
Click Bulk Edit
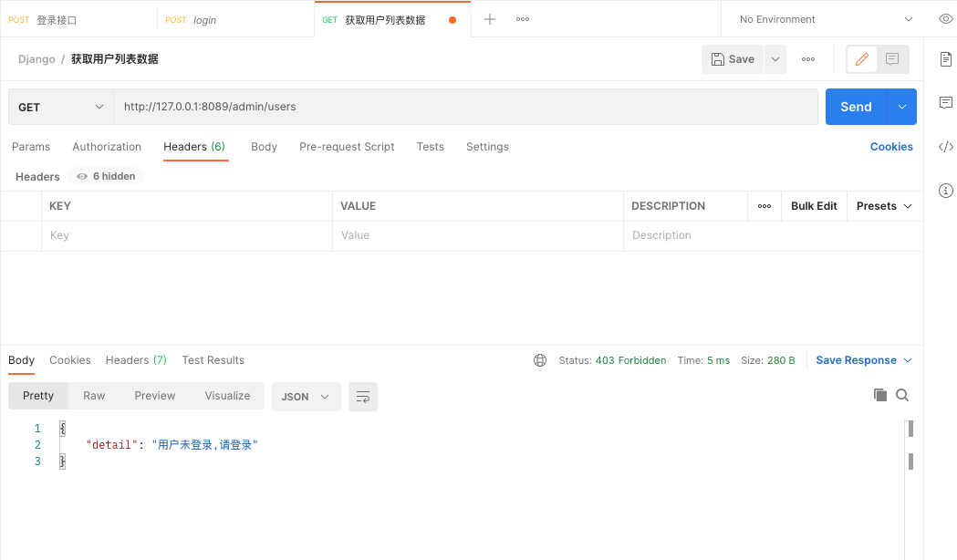pyautogui.click(x=814, y=206)
